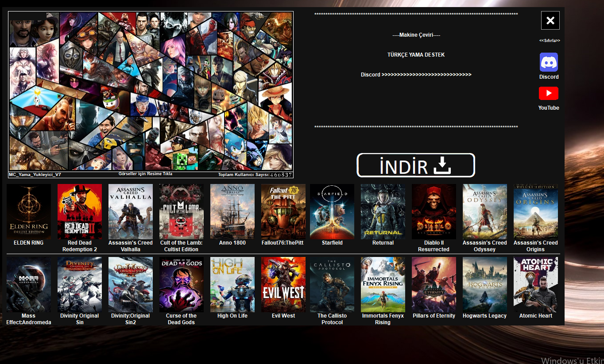Click the 'Red Dead Redemption 2' title text

point(80,246)
